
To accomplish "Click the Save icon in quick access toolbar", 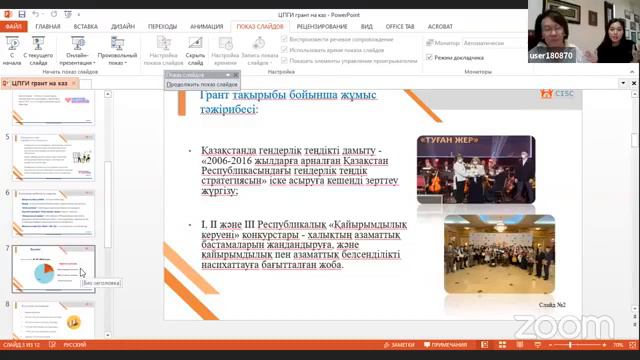I will (x=22, y=14).
